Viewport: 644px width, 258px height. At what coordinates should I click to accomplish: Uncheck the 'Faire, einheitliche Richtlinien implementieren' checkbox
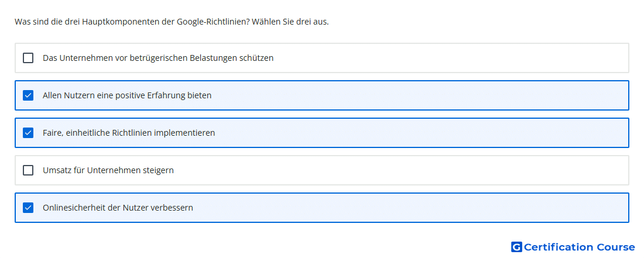click(28, 133)
